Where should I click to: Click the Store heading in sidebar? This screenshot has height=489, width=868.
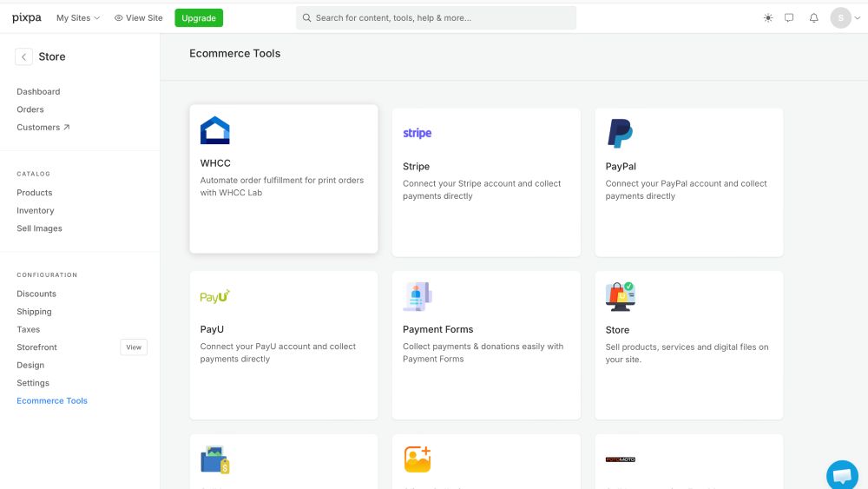point(52,56)
